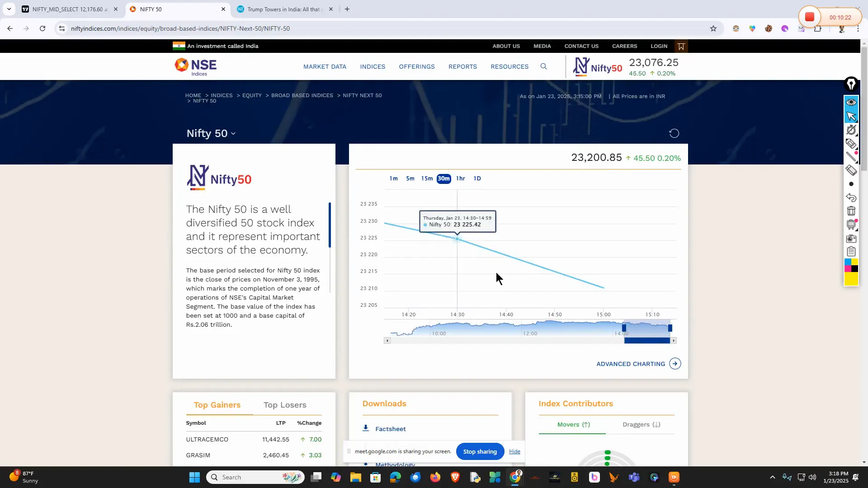Expand the Nifty 50 index selector dropdown
868x488 pixels.
[233, 133]
